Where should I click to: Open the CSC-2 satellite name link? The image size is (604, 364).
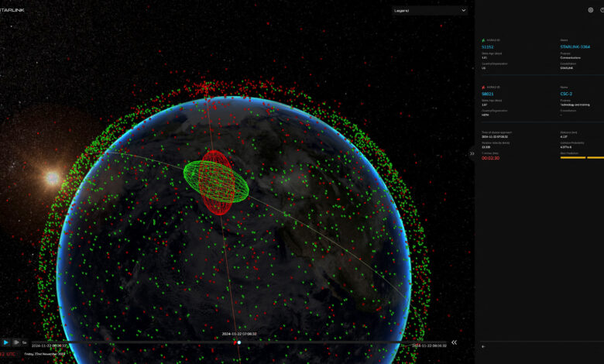566,94
